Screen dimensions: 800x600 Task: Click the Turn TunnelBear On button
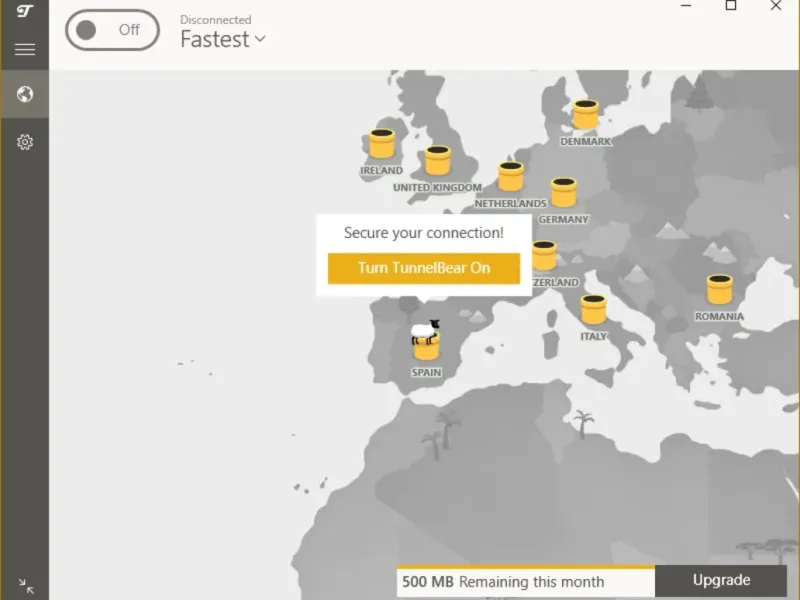pyautogui.click(x=424, y=268)
